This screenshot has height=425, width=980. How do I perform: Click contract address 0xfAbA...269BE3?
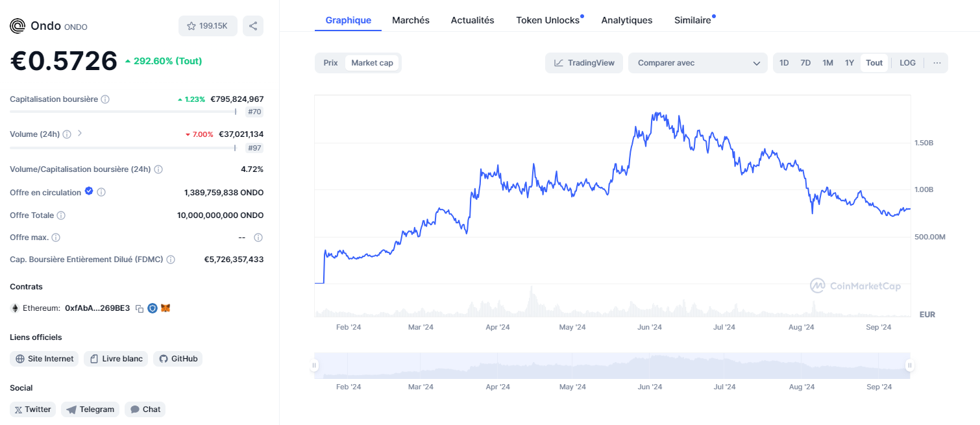point(97,308)
